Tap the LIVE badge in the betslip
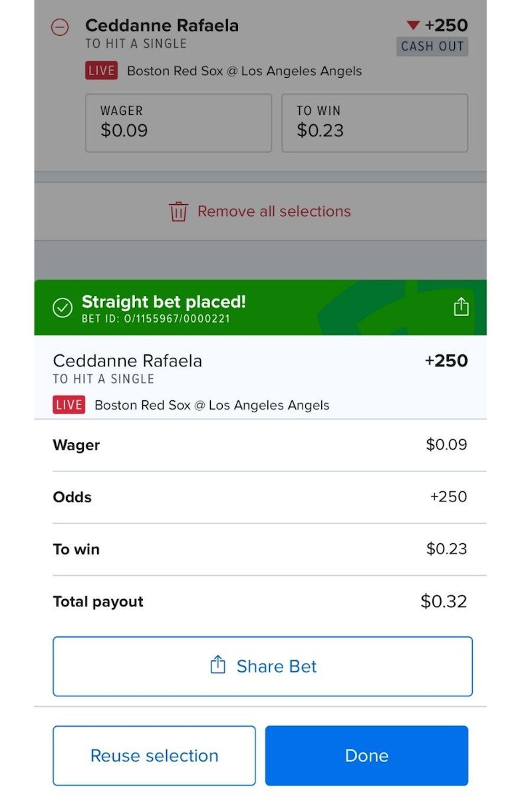Viewport: 532px width, 798px height. (101, 71)
